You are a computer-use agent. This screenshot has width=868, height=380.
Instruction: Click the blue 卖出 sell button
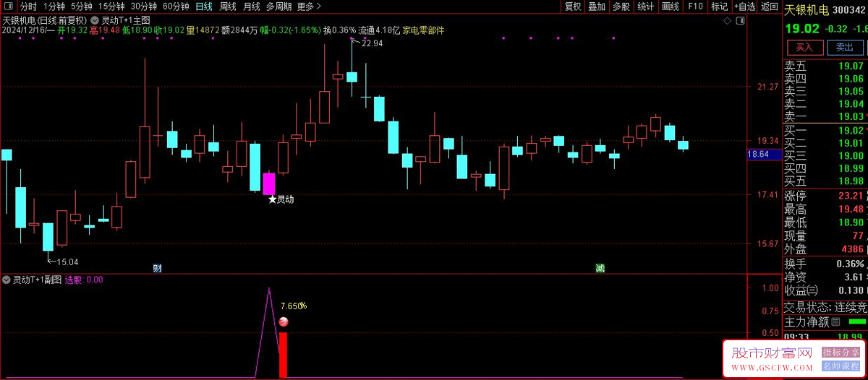[x=845, y=48]
